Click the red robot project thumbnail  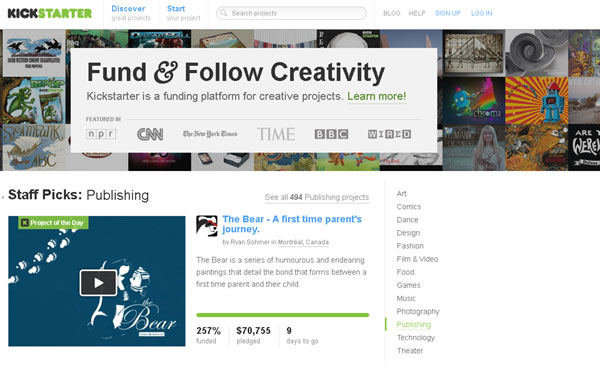(x=536, y=100)
